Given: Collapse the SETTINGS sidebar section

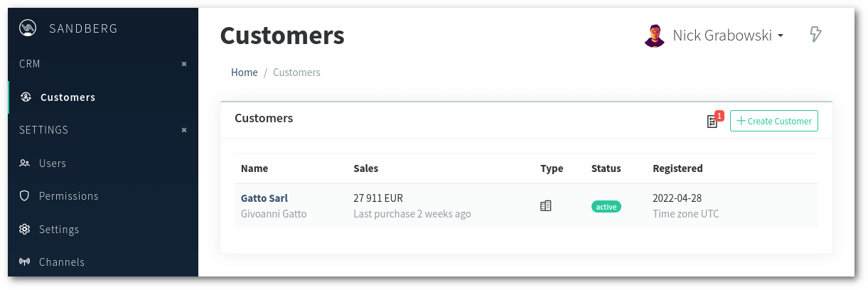Looking at the screenshot, I should tap(184, 130).
